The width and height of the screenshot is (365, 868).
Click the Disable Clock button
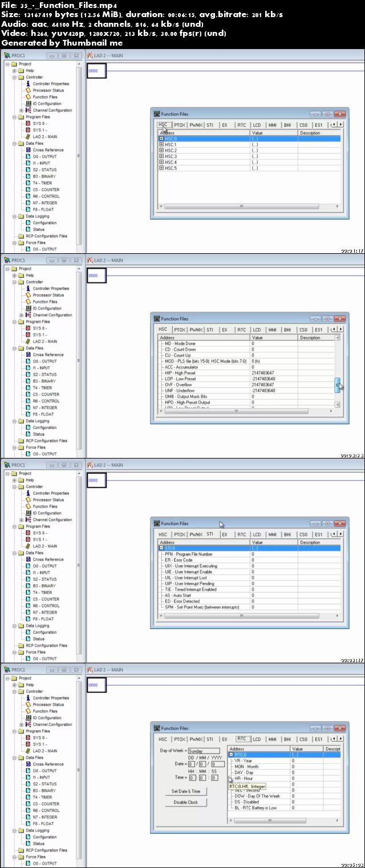(186, 802)
